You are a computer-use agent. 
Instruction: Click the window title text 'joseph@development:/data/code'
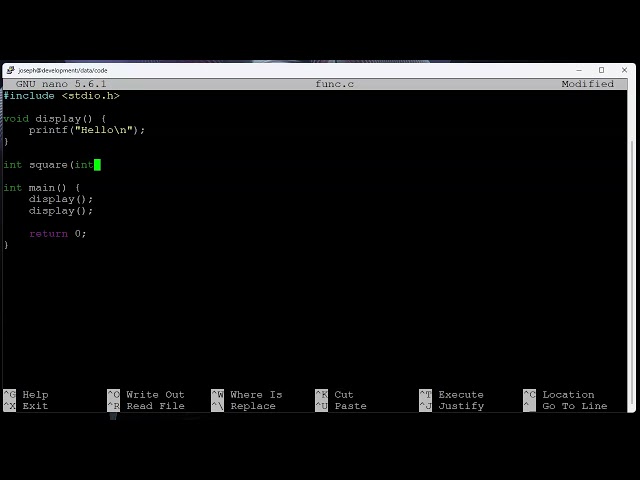tap(63, 71)
